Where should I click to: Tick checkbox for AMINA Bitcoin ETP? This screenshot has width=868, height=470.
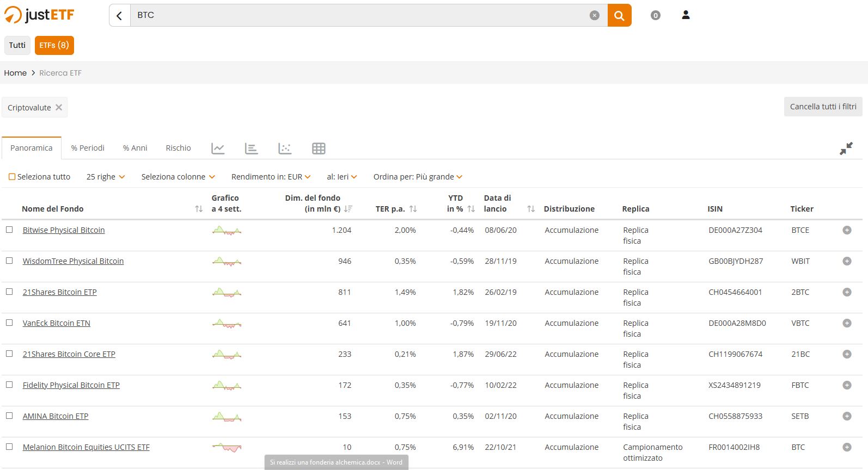(x=9, y=416)
